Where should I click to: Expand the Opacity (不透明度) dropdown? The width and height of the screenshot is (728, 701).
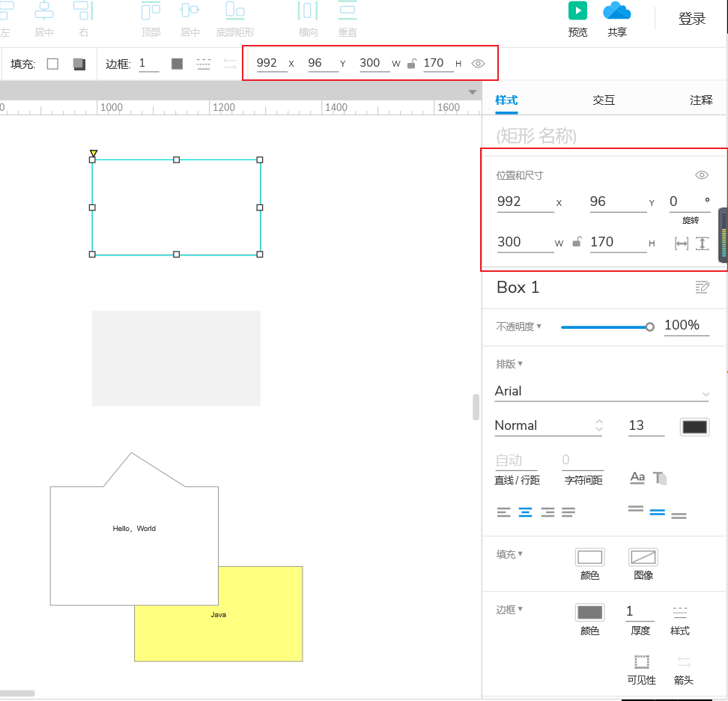[x=518, y=327]
